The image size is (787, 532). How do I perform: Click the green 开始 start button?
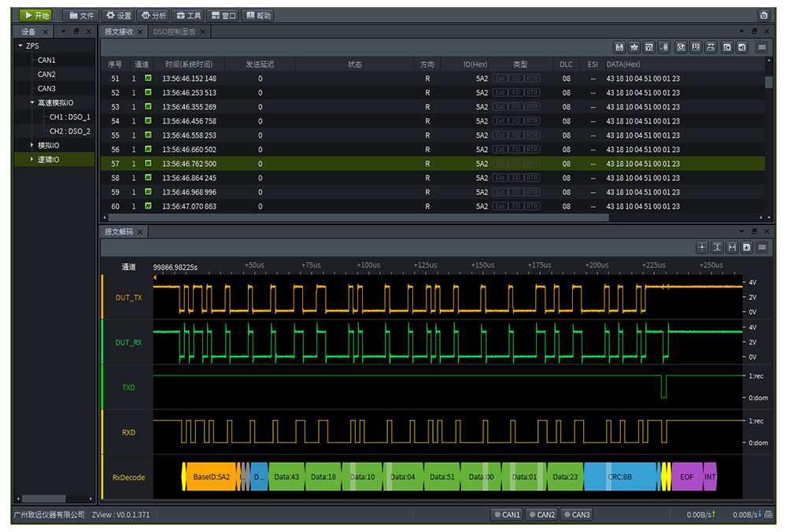tap(35, 16)
